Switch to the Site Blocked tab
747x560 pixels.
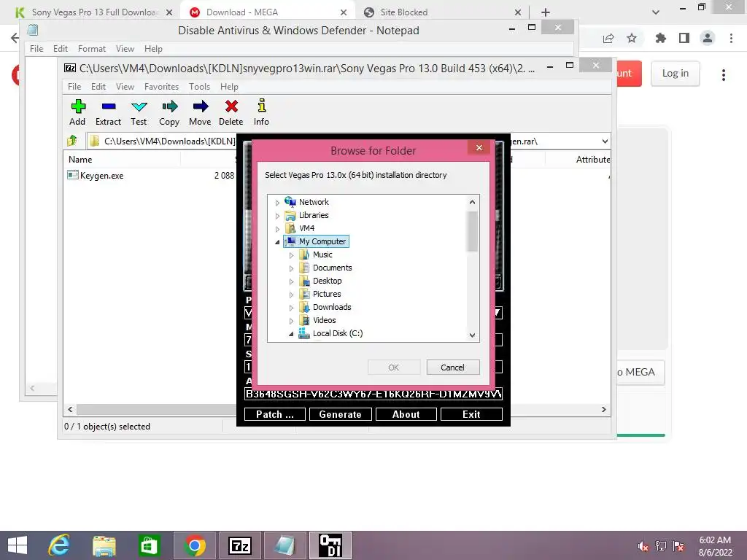[443, 12]
